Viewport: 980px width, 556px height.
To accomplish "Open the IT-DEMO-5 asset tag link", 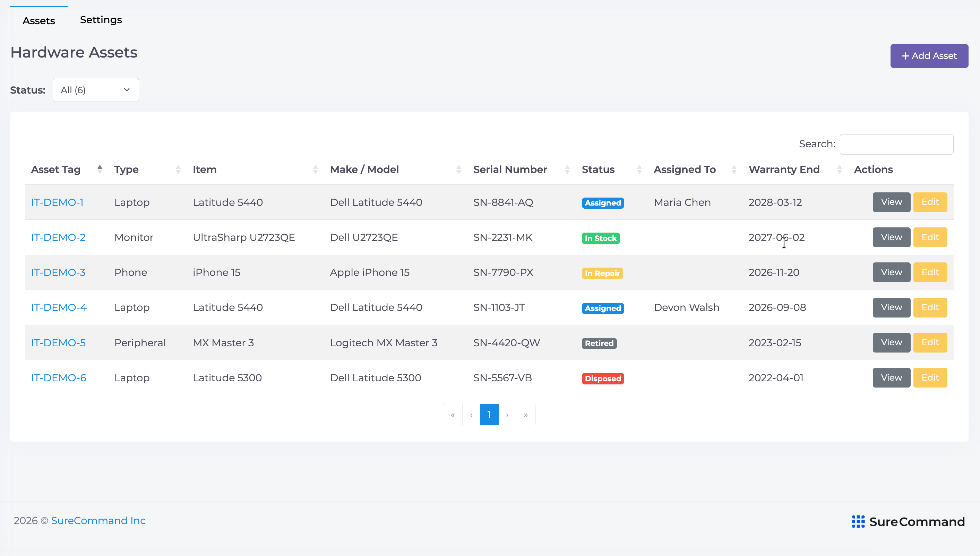I will pyautogui.click(x=59, y=342).
